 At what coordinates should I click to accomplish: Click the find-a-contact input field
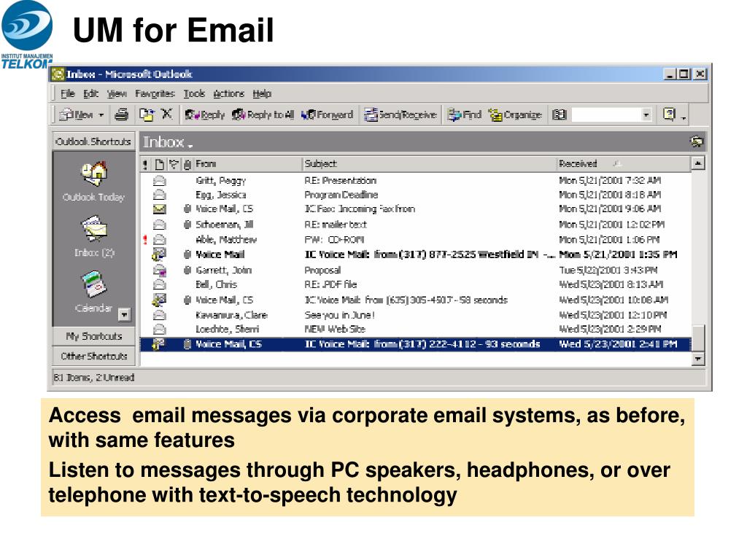(x=606, y=114)
